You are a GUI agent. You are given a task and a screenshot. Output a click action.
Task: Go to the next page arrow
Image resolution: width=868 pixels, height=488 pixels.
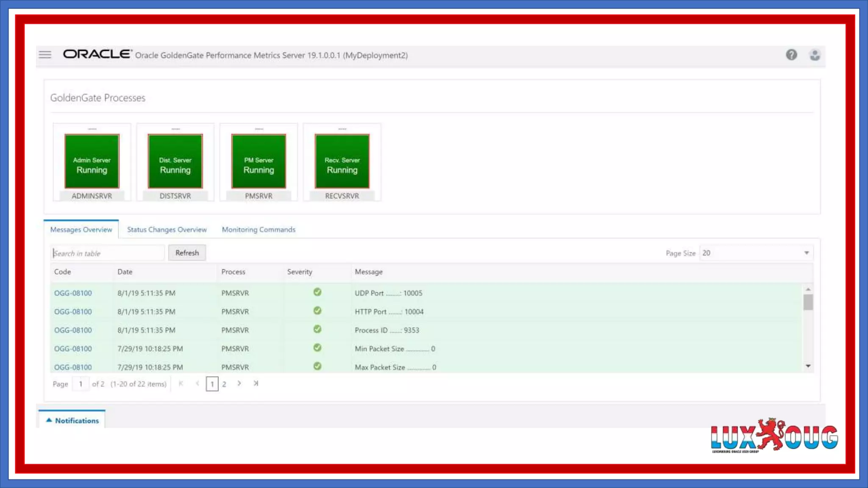click(x=239, y=383)
